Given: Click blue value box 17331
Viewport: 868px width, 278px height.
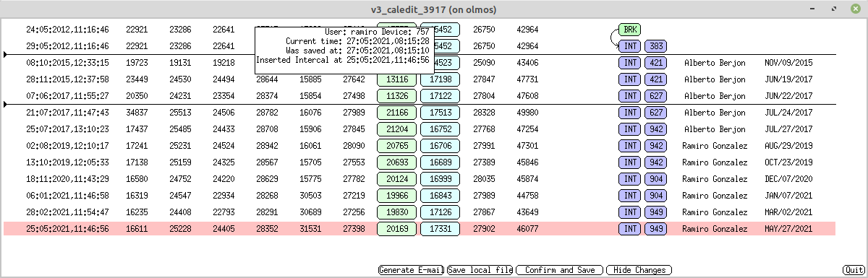Looking at the screenshot, I should tap(441, 228).
